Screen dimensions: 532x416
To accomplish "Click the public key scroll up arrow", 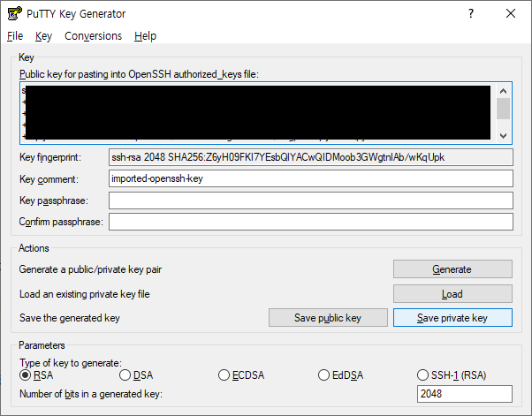I will pos(503,91).
